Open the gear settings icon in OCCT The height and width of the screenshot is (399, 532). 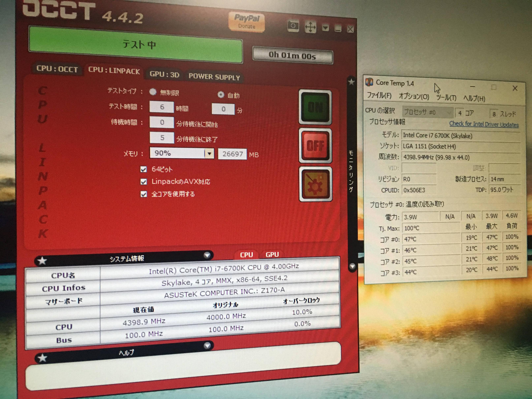click(x=315, y=184)
